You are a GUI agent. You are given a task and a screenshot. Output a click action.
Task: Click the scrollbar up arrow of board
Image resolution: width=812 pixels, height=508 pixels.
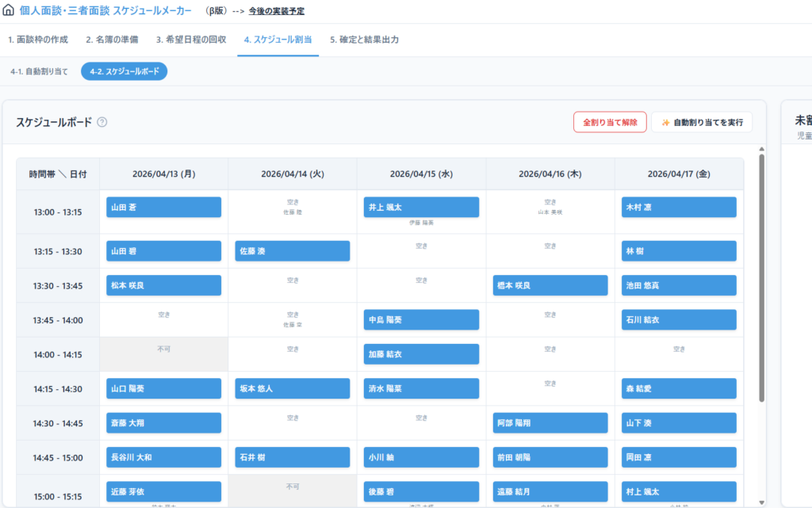(x=761, y=149)
